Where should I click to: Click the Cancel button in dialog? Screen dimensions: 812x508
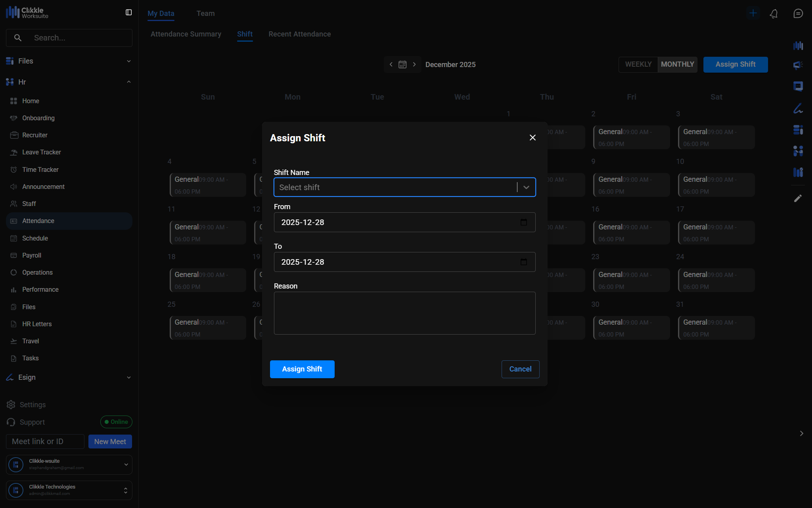click(520, 369)
